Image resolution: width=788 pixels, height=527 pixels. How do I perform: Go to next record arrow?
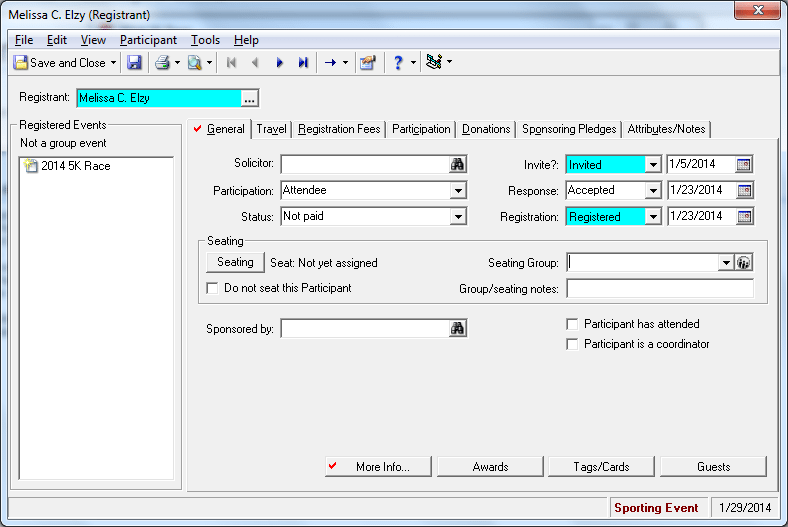tap(279, 63)
